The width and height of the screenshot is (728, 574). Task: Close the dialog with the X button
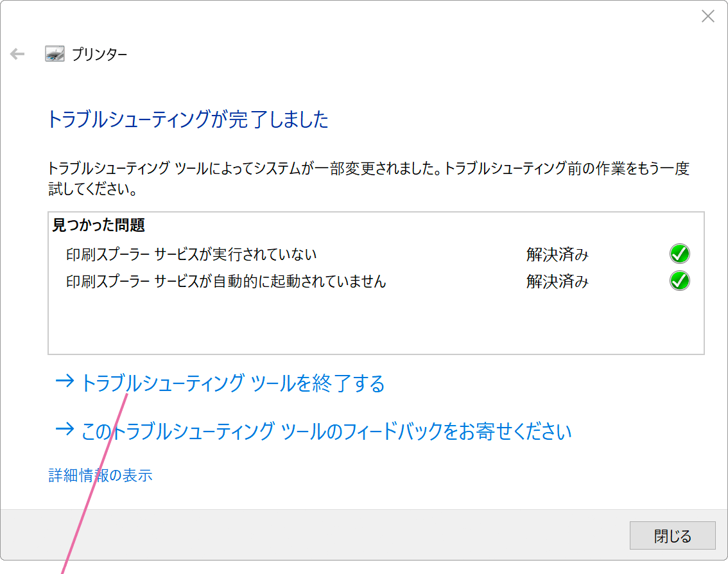click(707, 17)
